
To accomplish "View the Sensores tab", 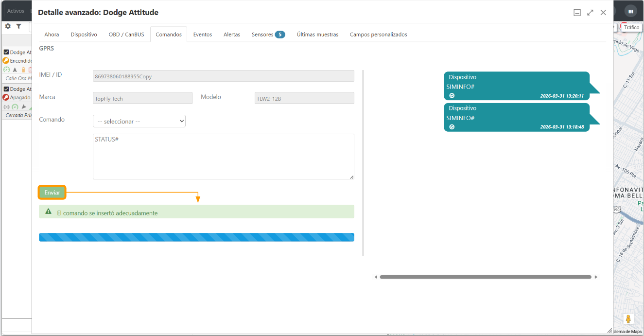I will tap(268, 35).
